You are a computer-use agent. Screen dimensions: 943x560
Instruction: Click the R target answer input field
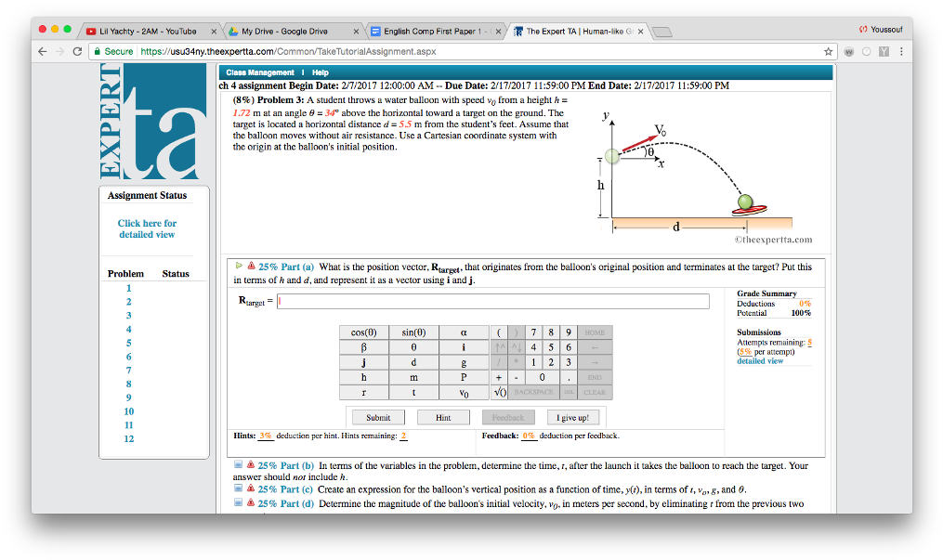pyautogui.click(x=492, y=301)
